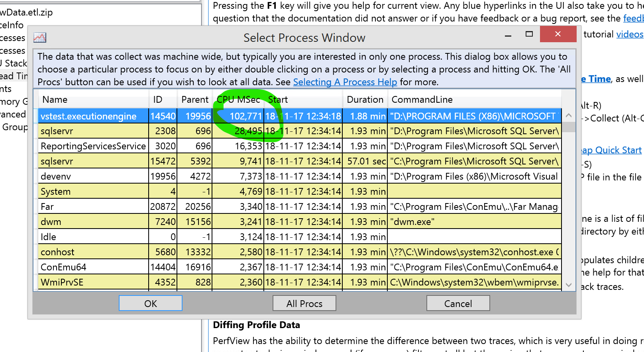
Task: Select the Idle process row
Action: point(300,237)
